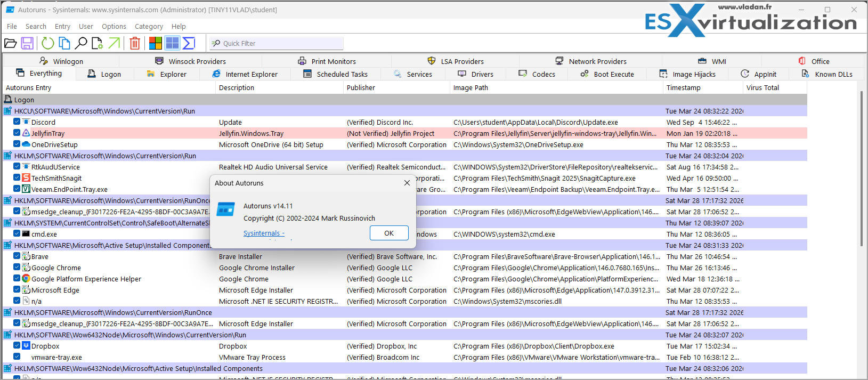Click the Open file toolbar icon
This screenshot has height=380, width=868.
click(x=11, y=43)
